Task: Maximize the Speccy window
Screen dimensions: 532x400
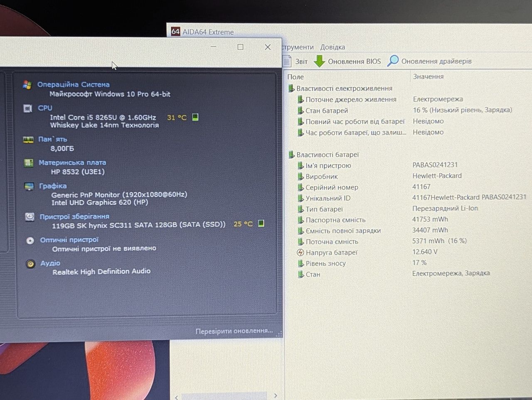Action: (240, 47)
